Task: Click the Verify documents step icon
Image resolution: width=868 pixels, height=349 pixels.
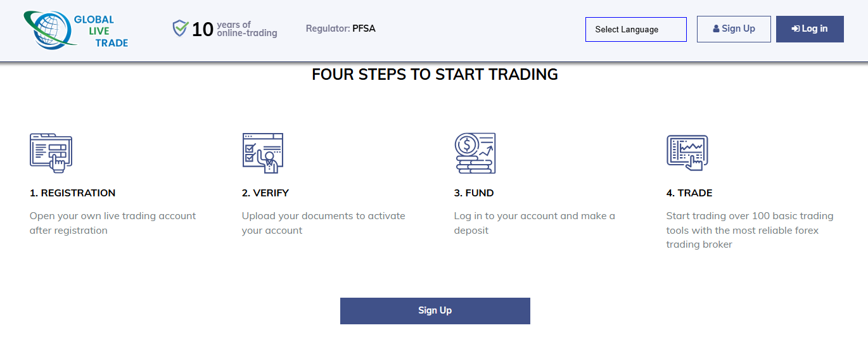Action: pyautogui.click(x=263, y=153)
